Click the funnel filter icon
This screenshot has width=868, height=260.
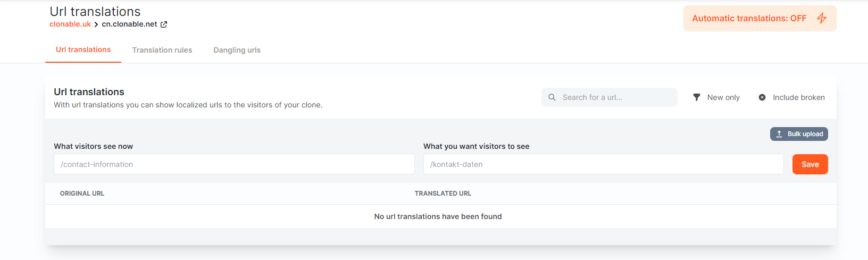pos(697,97)
